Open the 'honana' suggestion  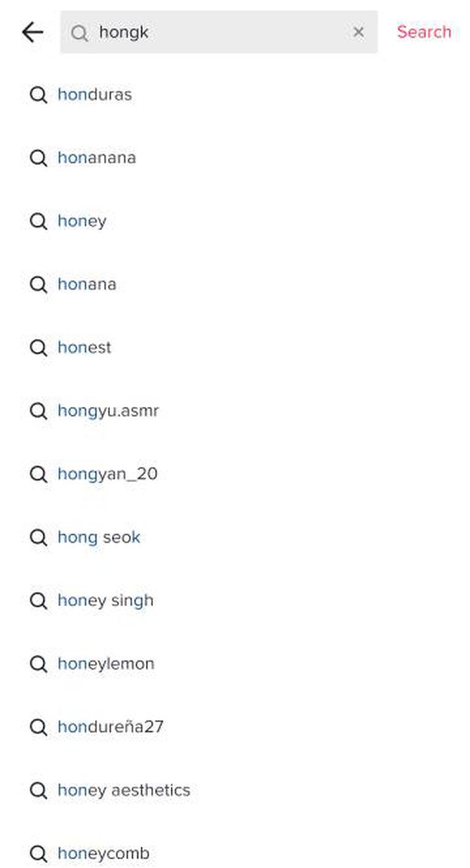click(x=87, y=284)
